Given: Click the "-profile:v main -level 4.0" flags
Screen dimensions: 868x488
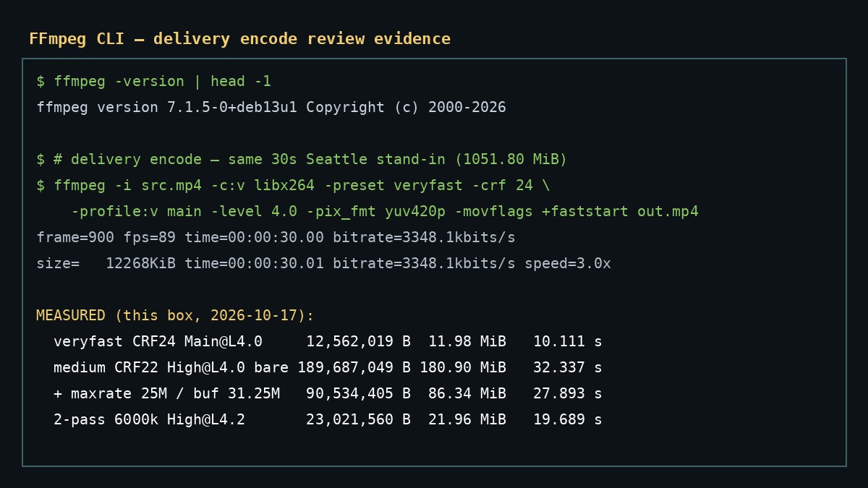Looking at the screenshot, I should (184, 212).
